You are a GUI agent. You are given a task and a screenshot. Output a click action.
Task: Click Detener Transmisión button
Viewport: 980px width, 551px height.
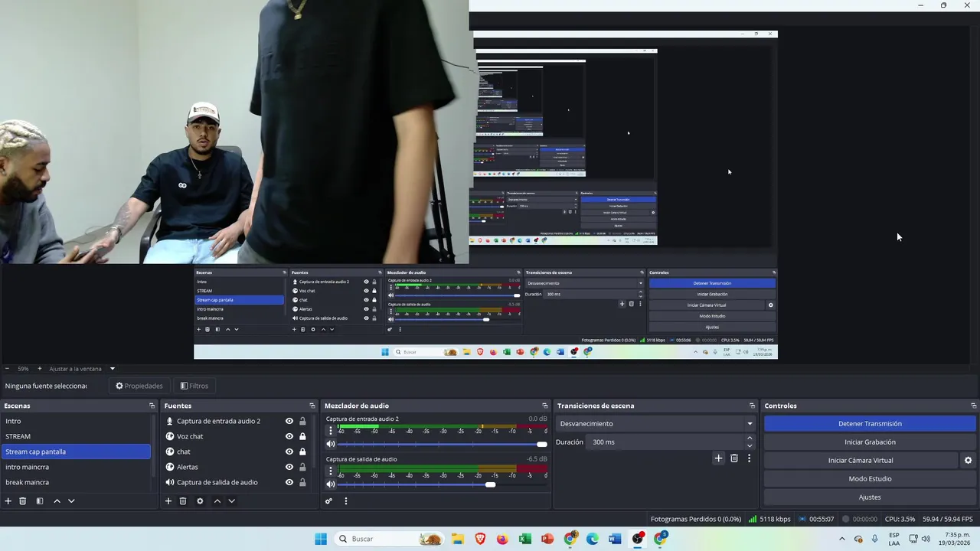tap(870, 424)
